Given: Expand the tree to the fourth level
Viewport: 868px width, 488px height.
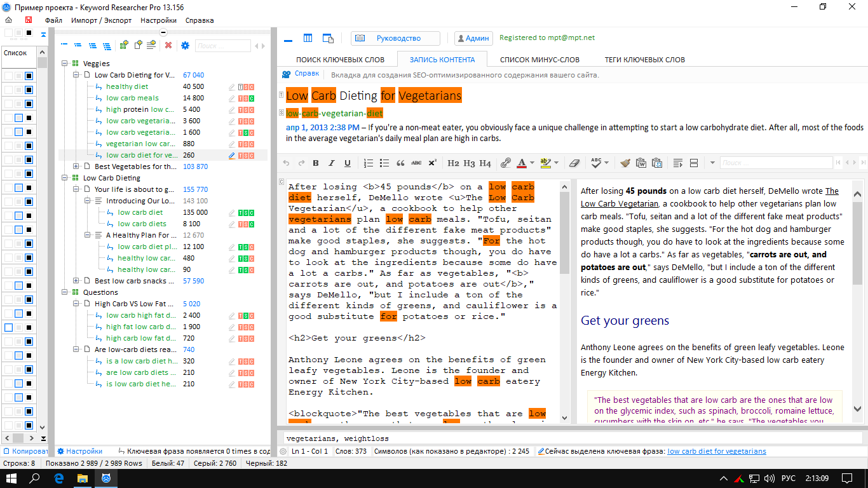Looking at the screenshot, I should pyautogui.click(x=108, y=45).
